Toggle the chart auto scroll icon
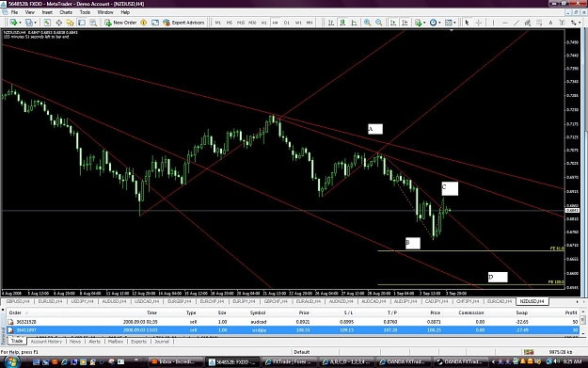Image resolution: width=588 pixels, height=368 pixels. pyautogui.click(x=393, y=23)
